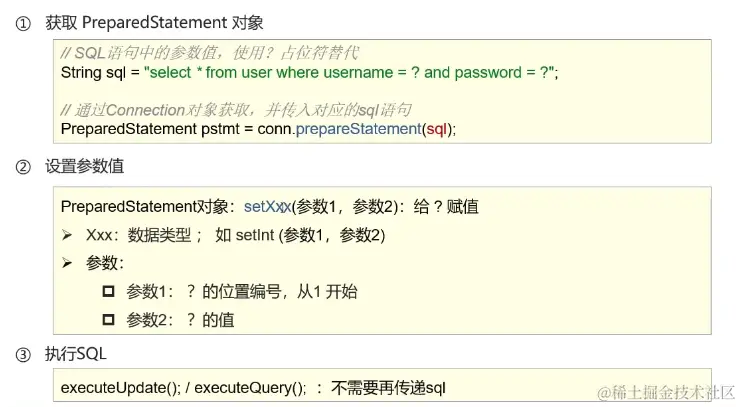741x407 pixels.
Task: Click the arrow bullet before Xxx 数据类型
Action: pos(67,235)
